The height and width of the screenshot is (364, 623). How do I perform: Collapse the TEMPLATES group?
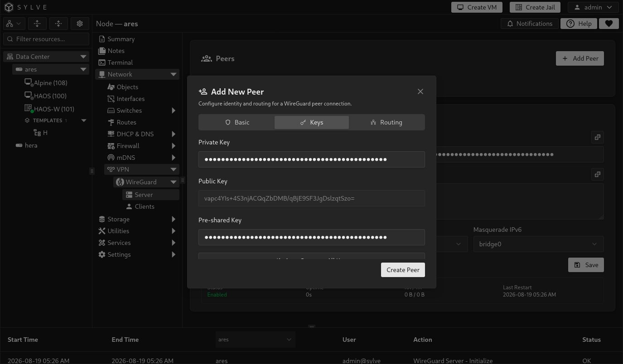(83, 120)
